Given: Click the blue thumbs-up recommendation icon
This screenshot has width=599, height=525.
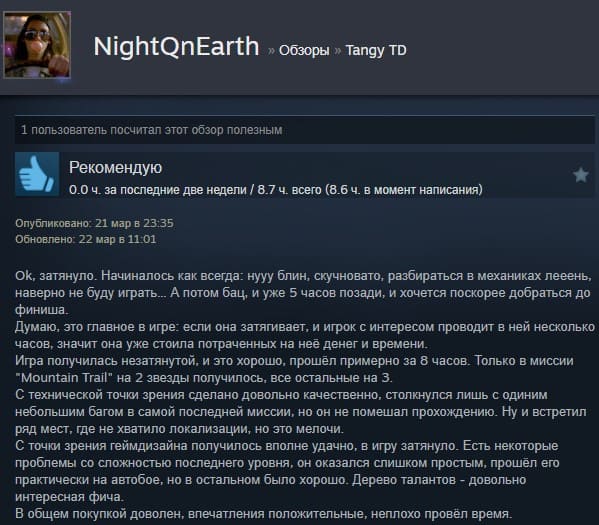Looking at the screenshot, I should point(37,174).
